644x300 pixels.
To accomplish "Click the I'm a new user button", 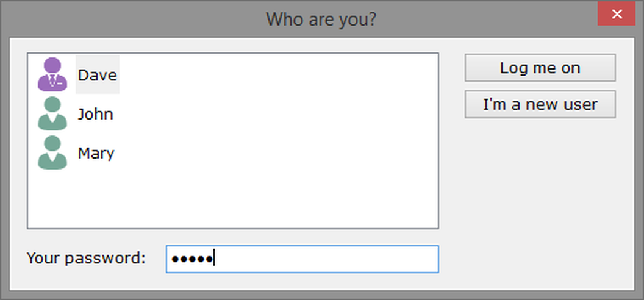I will click(540, 104).
